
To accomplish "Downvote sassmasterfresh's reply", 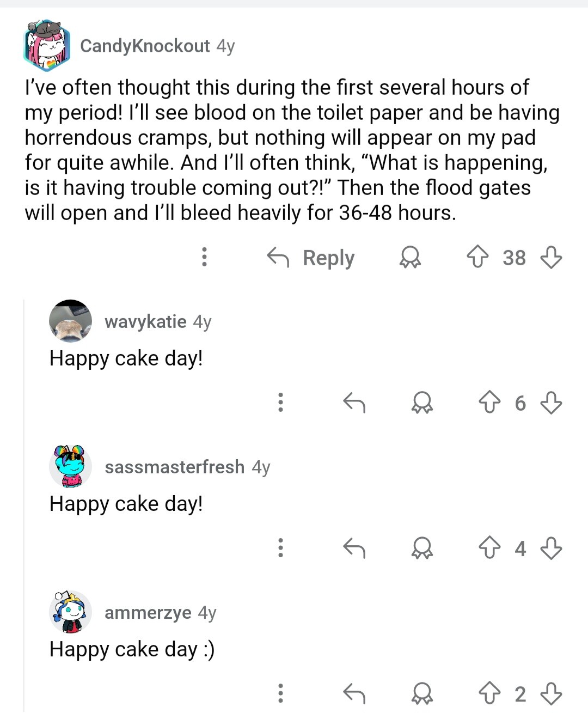I will 551,548.
